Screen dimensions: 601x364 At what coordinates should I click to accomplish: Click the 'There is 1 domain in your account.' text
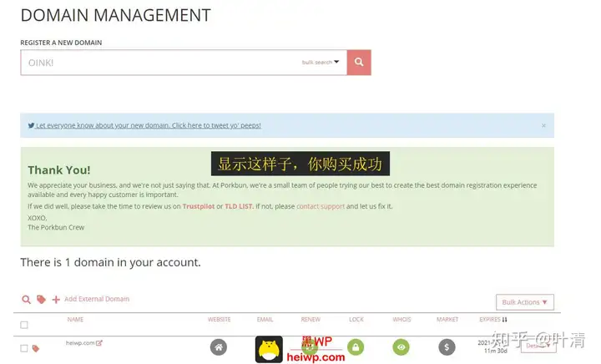[x=110, y=262]
